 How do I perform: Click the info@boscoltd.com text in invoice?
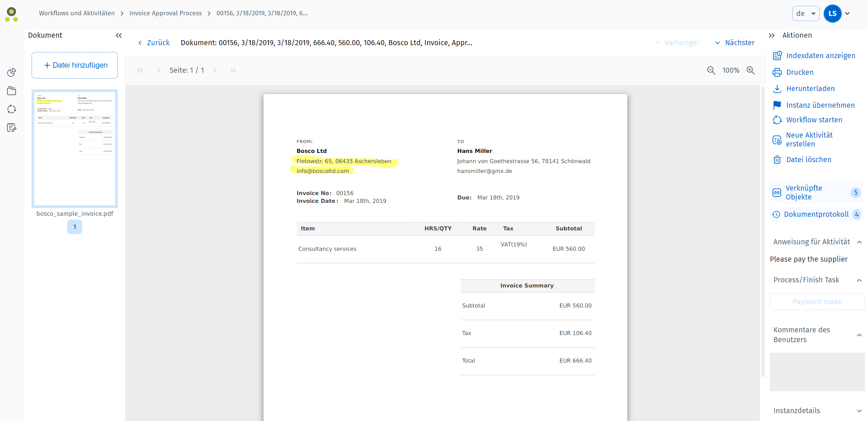point(323,171)
